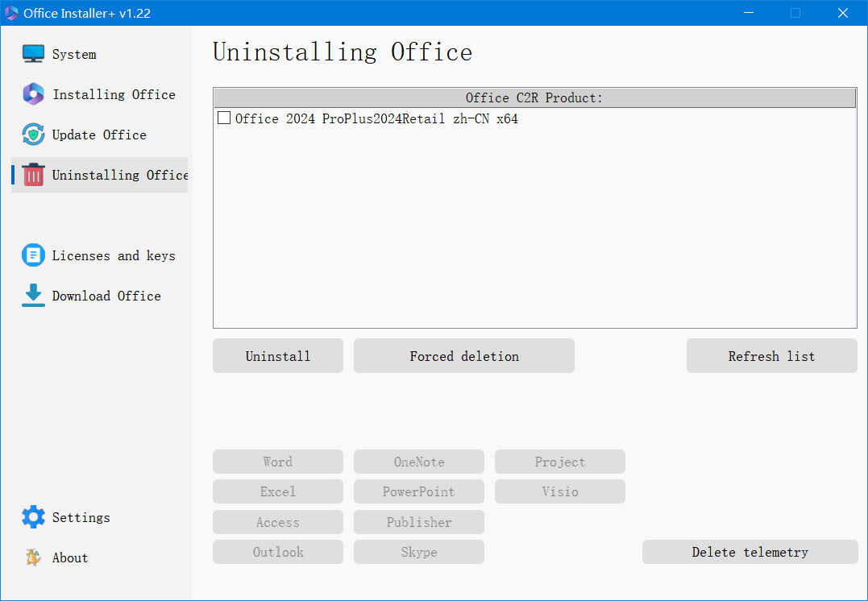Click the red trash can icon
Screen dimensions: 868x601
(x=33, y=174)
